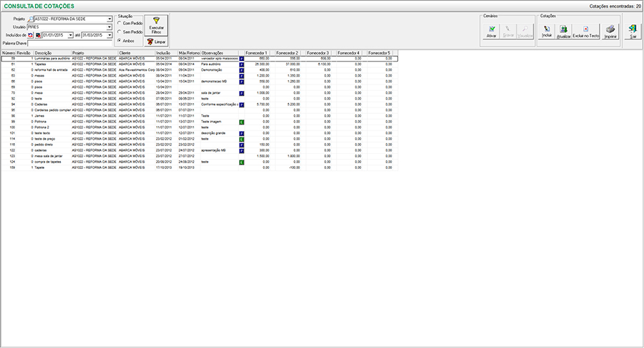This screenshot has height=348, width=644.
Task: Click the blue status icon in cadeiras 122 row
Action: pyautogui.click(x=242, y=151)
